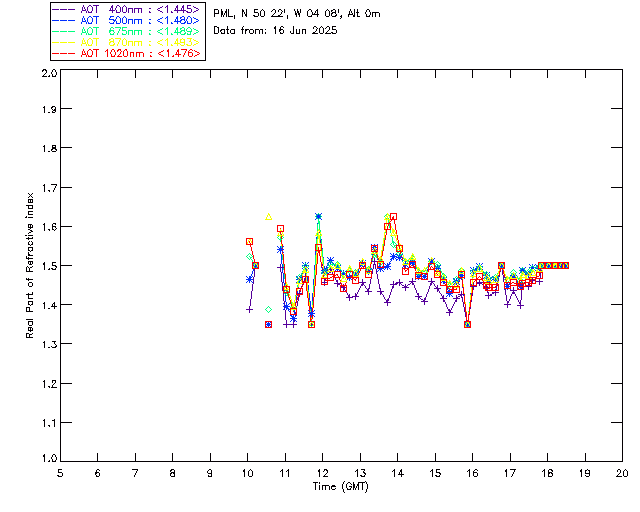Click the x-axis label 20
This screenshot has height=512, width=640.
click(622, 473)
